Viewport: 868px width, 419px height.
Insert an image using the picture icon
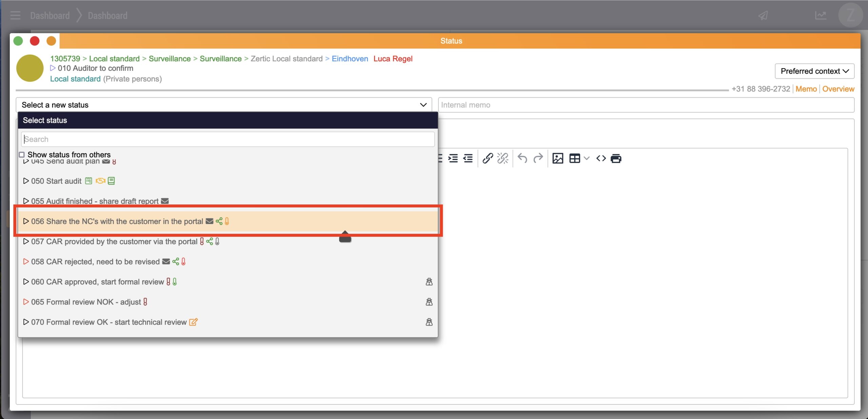[x=557, y=158]
